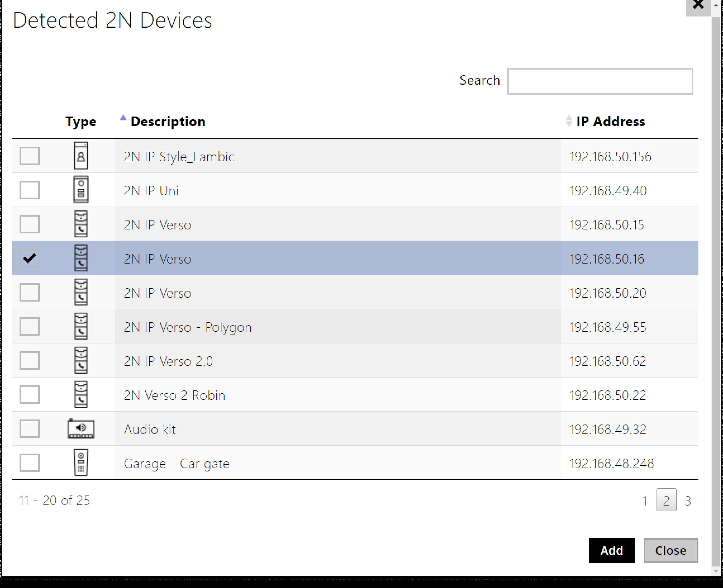
Task: Click the IP address 192.168.50.22
Action: tap(608, 395)
